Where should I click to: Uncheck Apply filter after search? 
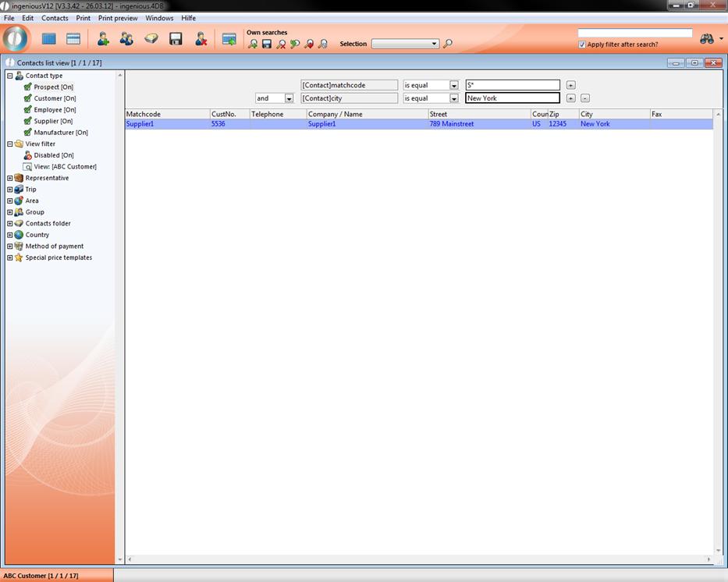[x=582, y=44]
